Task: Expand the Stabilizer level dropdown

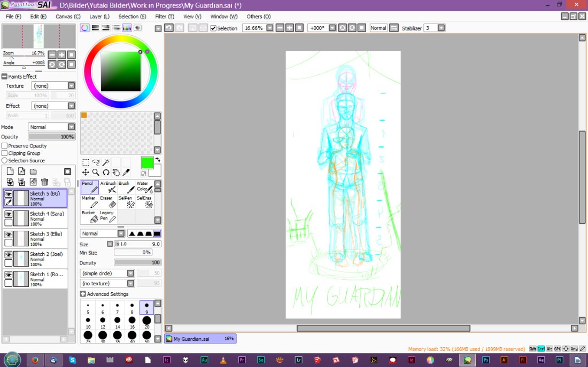Action: point(442,28)
